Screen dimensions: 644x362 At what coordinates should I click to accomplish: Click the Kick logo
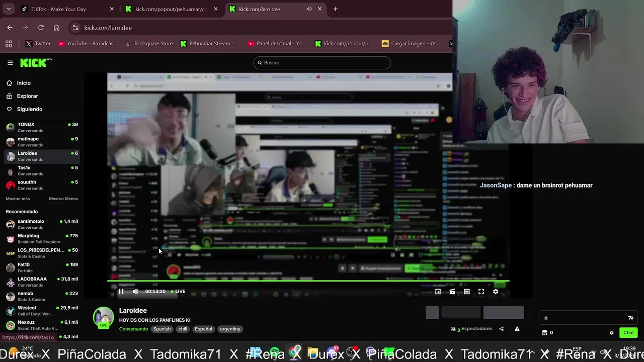point(36,63)
